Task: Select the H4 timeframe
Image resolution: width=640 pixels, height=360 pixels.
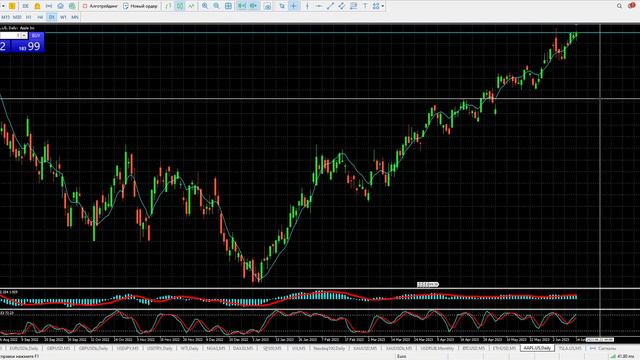Action: pos(40,17)
